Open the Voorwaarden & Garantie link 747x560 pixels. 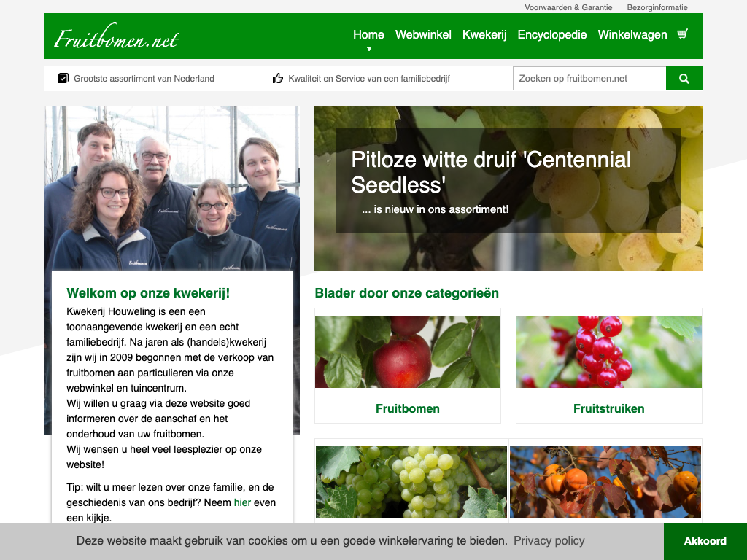pyautogui.click(x=568, y=7)
